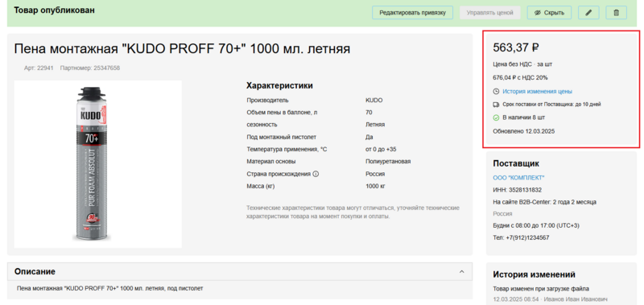Open supplier ООО "КОМПЛЕКТ" link
Screen dimensions: 644x305
518,178
